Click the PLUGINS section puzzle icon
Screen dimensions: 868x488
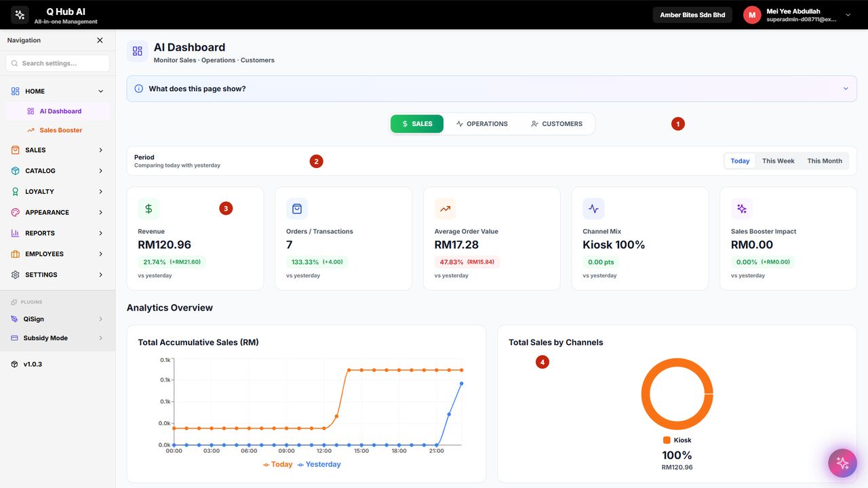tap(14, 302)
